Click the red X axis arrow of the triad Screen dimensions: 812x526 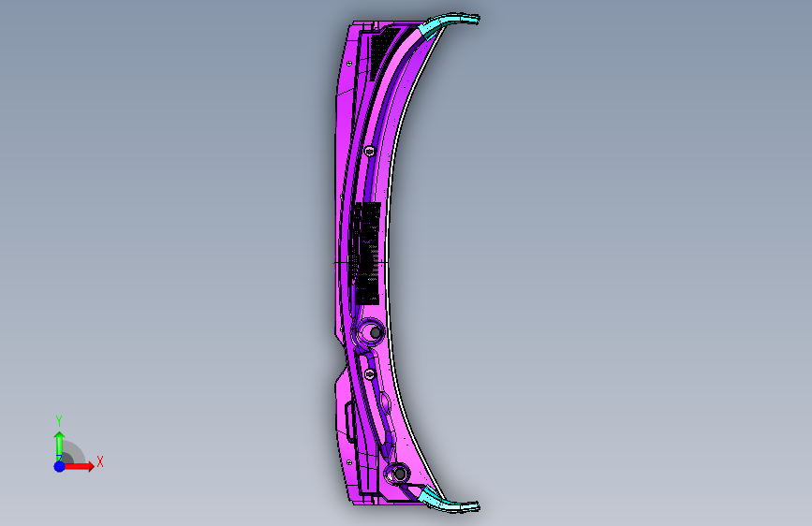79,466
